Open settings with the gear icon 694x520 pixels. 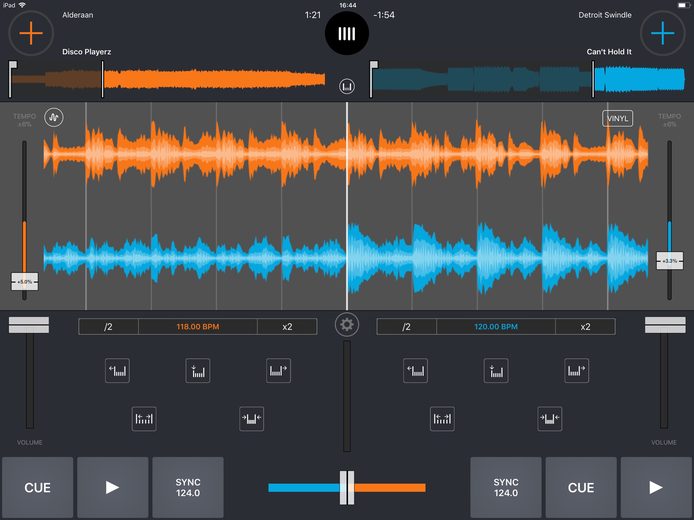(347, 325)
